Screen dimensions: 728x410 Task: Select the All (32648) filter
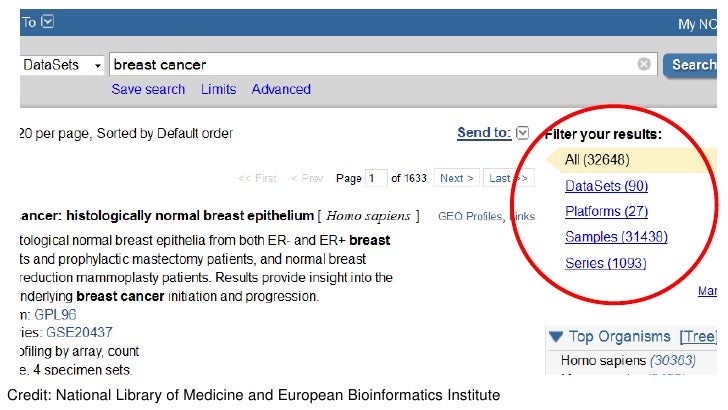[597, 160]
